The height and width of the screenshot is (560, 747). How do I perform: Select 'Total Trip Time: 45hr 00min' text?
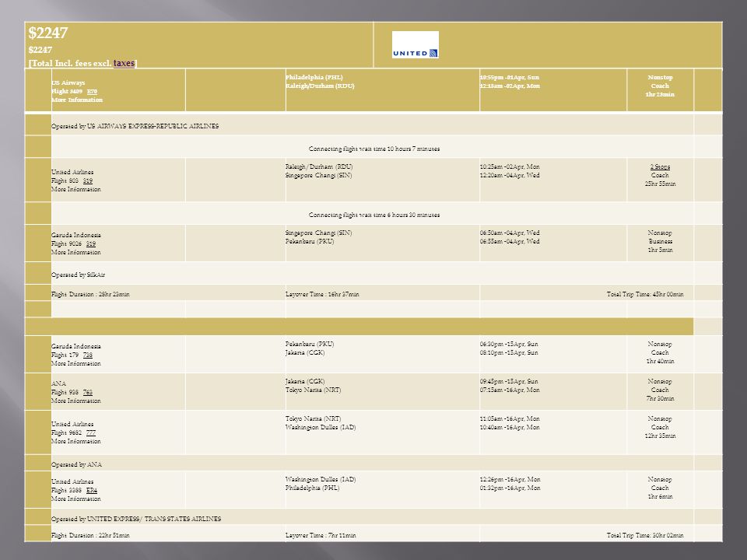click(645, 295)
